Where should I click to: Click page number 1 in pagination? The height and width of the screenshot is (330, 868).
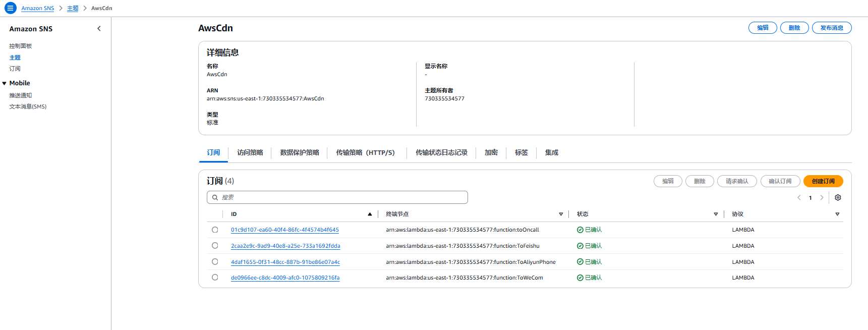click(x=811, y=198)
